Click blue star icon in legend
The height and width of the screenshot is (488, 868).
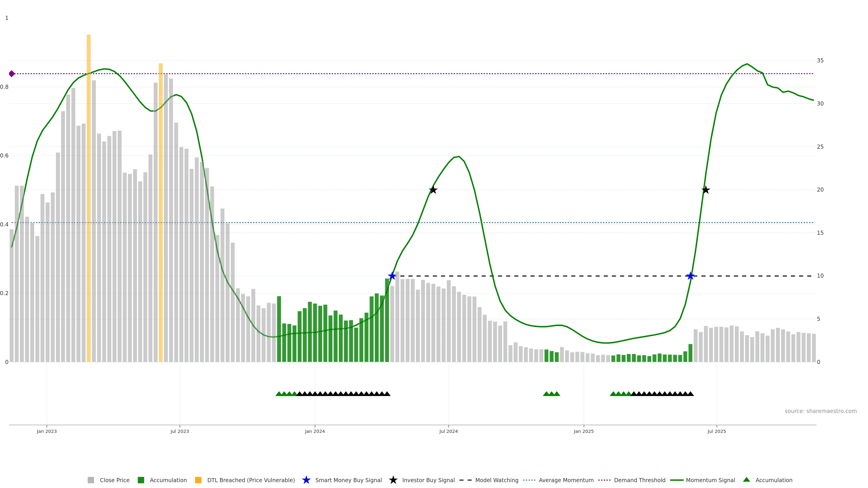point(306,480)
